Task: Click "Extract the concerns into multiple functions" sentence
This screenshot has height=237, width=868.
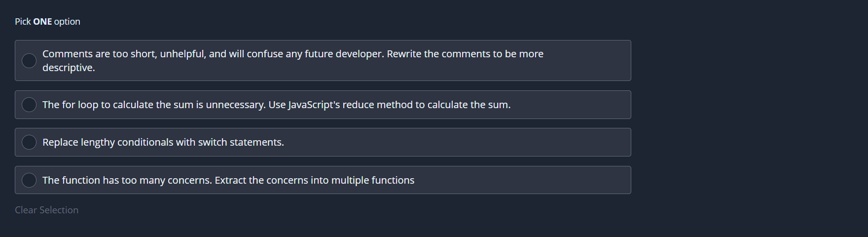Action: pos(314,180)
